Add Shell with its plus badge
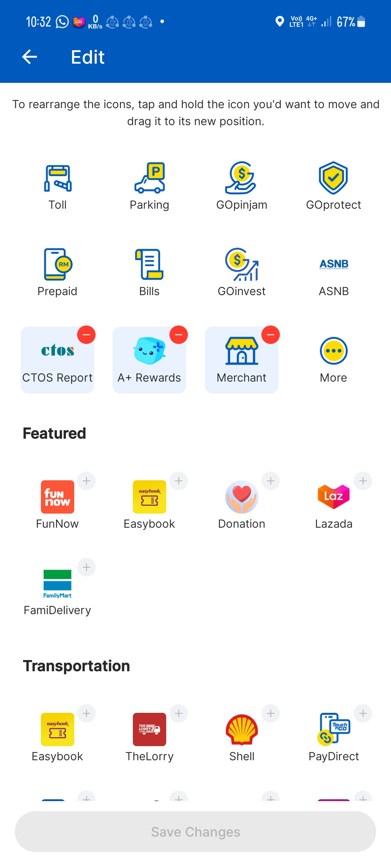Viewport: 391px width, 868px height. [270, 714]
